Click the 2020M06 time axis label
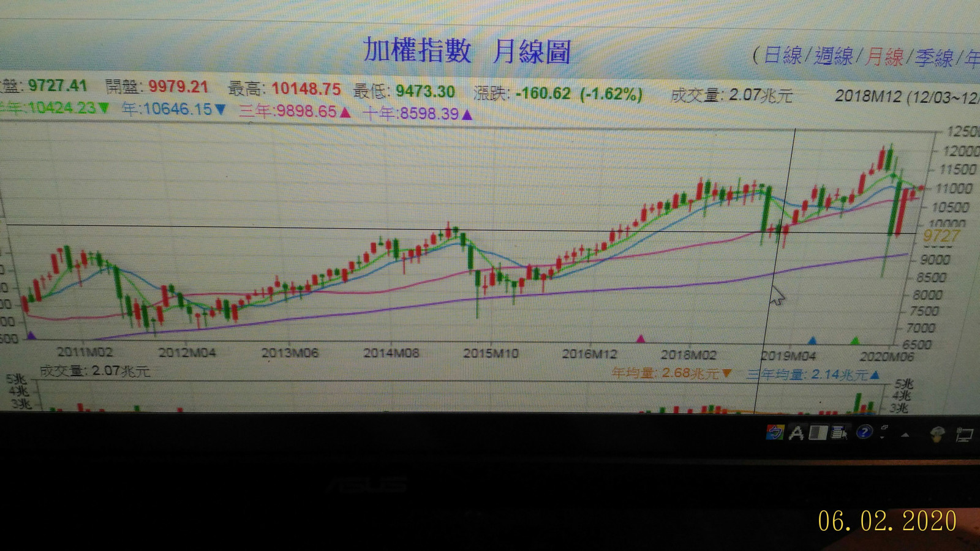Image resolution: width=980 pixels, height=551 pixels. [887, 356]
